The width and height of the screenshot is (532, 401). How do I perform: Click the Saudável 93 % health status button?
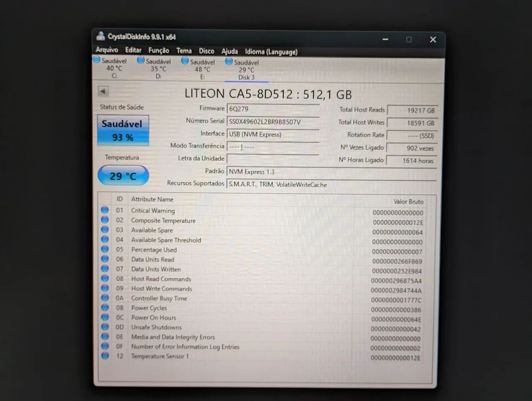(x=123, y=130)
